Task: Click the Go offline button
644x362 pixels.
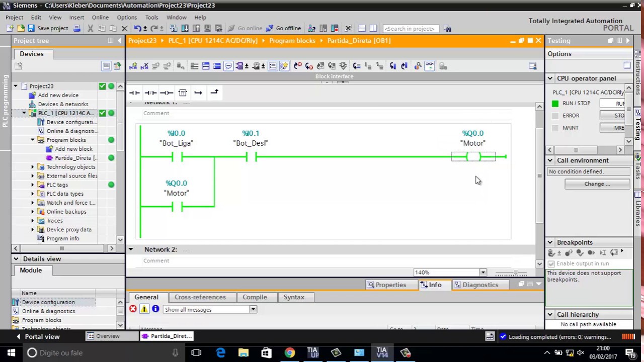Action: 283,29
